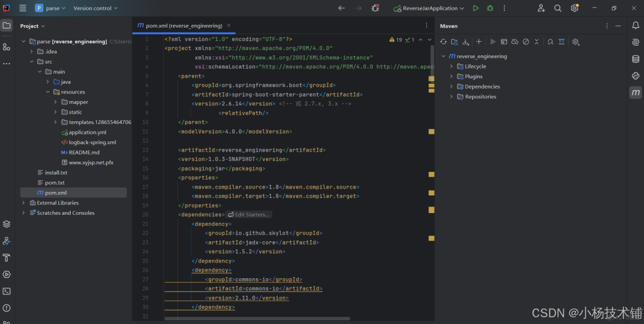Image resolution: width=644 pixels, height=324 pixels.
Task: Hide the Maven tool window
Action: (618, 26)
